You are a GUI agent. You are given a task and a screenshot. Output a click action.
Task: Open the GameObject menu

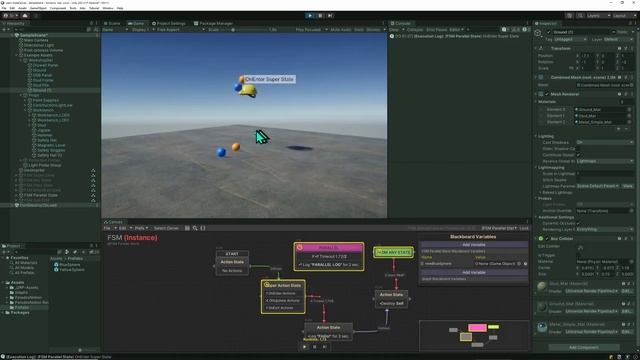coord(38,8)
